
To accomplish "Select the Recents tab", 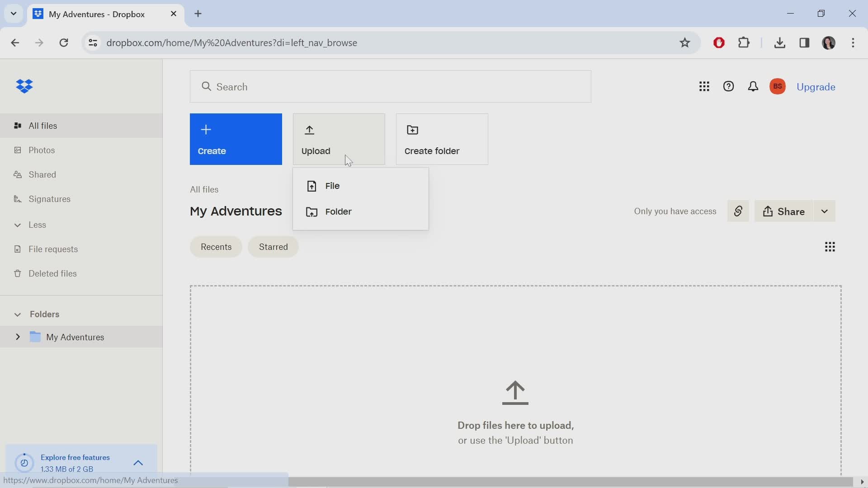I will click(216, 247).
